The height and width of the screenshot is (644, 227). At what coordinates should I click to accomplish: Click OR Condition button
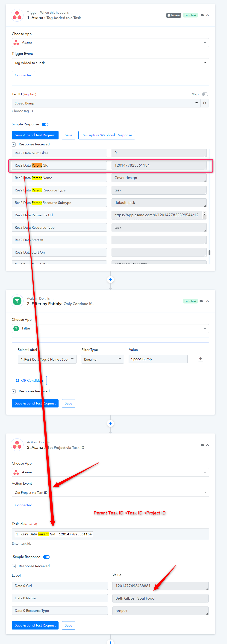29,381
